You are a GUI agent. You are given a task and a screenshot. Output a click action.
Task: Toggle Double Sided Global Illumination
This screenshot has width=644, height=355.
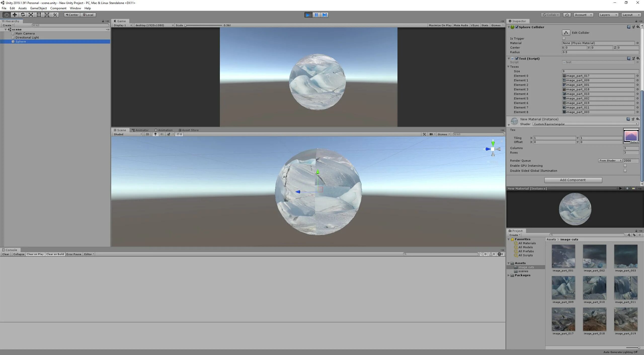[x=625, y=171]
